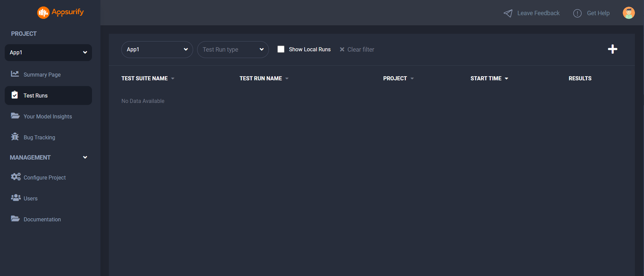
Task: Click the Appsurify logo
Action: tap(60, 12)
